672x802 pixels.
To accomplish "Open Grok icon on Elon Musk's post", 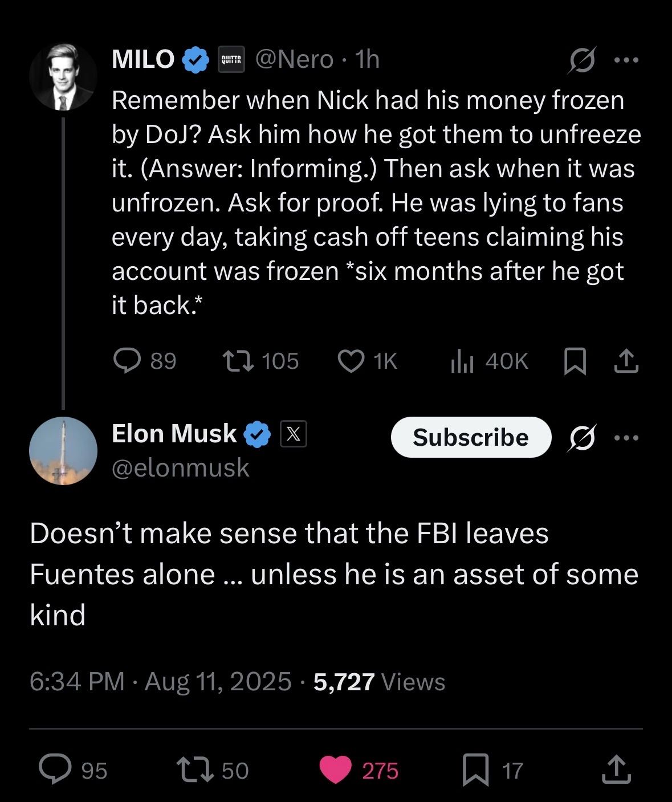I will [582, 438].
